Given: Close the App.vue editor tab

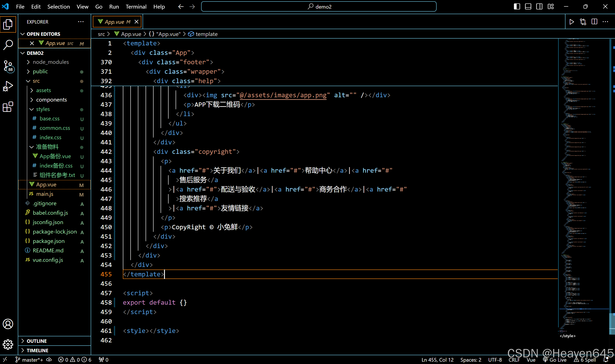Looking at the screenshot, I should point(137,22).
